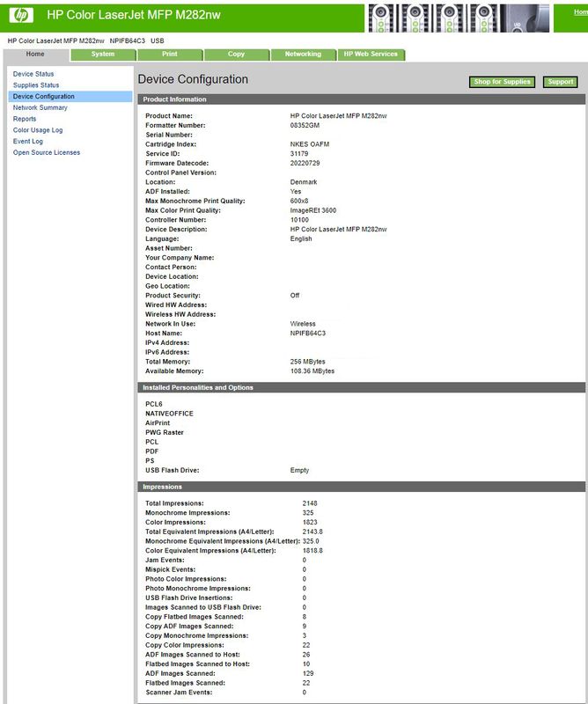Viewport: 588px width, 704px height.
Task: Open Color Usage Log
Action: (x=38, y=130)
